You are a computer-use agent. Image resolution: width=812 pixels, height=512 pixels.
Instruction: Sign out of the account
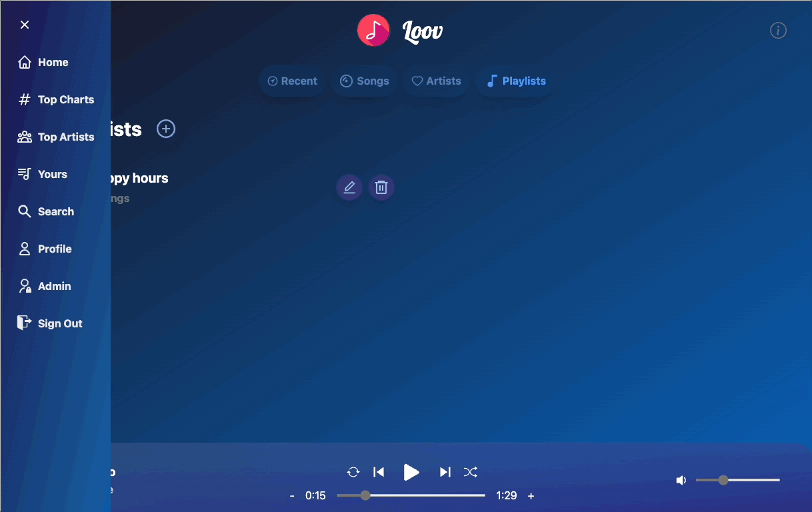pyautogui.click(x=50, y=323)
